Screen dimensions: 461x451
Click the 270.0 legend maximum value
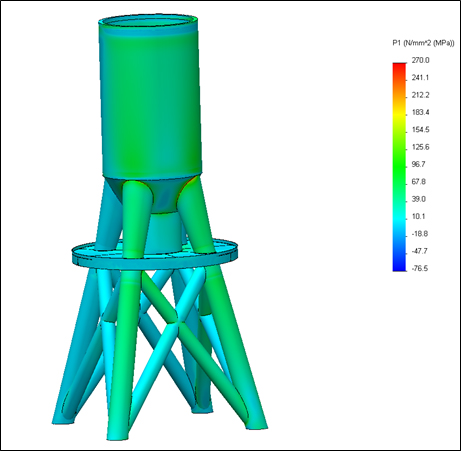(x=420, y=60)
